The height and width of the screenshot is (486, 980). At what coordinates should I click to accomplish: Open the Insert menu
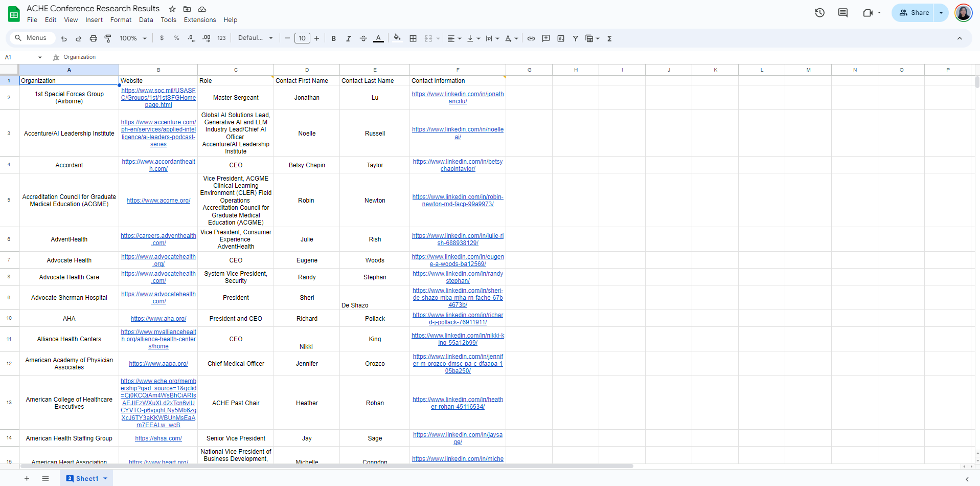94,20
